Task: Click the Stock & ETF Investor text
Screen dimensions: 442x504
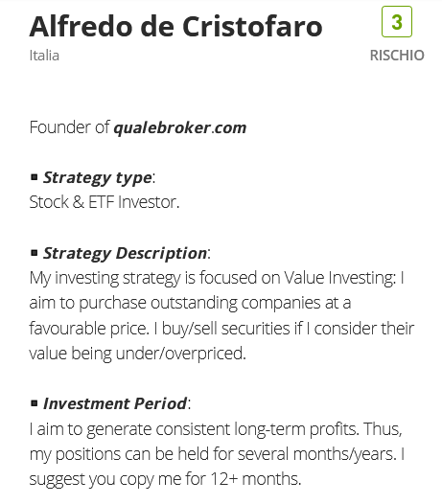Action: pos(105,202)
